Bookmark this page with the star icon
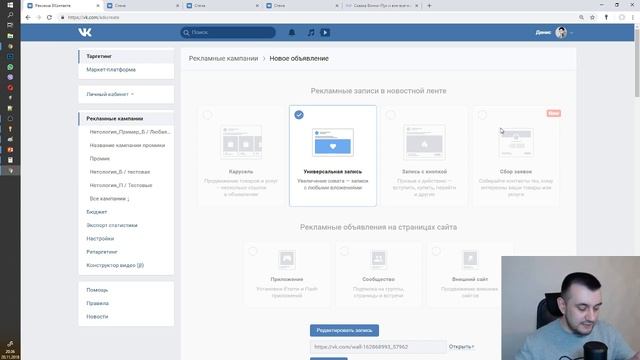 coord(592,18)
